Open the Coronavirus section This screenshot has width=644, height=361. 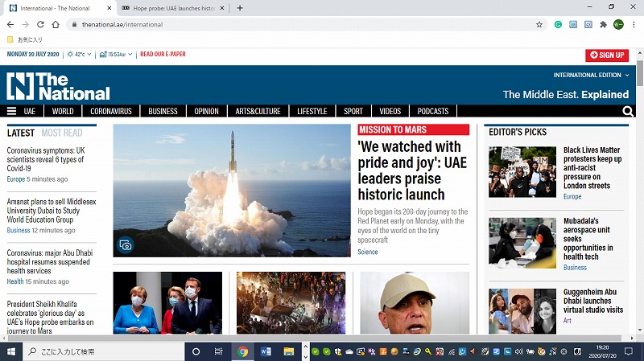111,111
